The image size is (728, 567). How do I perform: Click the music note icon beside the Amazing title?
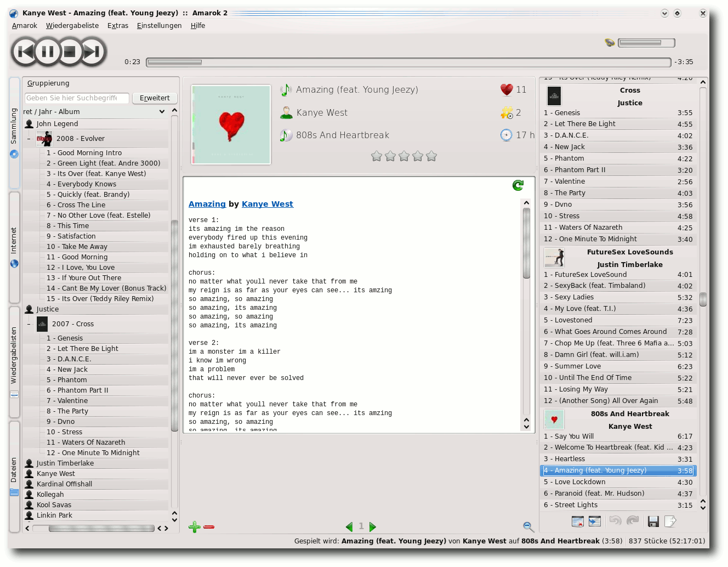tap(286, 89)
